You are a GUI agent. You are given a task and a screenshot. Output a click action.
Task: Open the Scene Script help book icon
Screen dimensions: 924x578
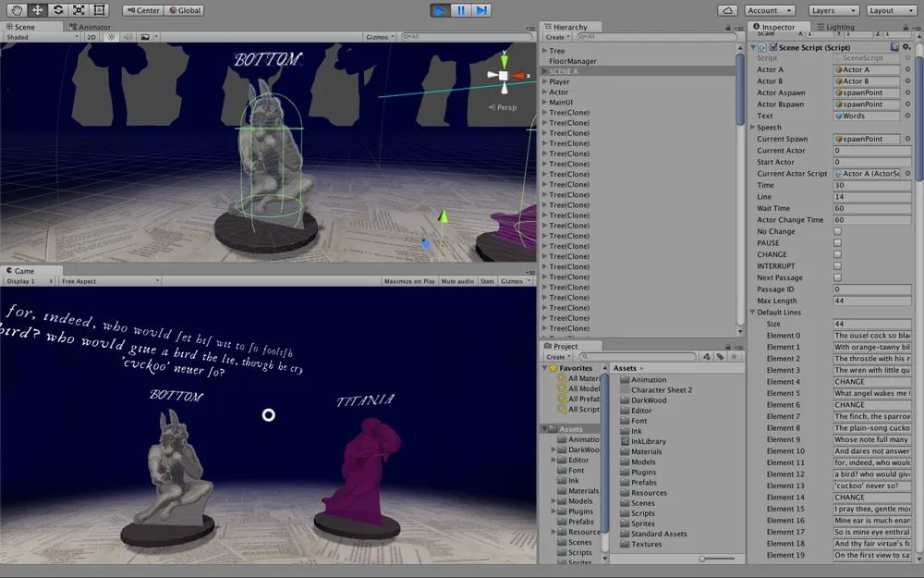pyautogui.click(x=894, y=46)
